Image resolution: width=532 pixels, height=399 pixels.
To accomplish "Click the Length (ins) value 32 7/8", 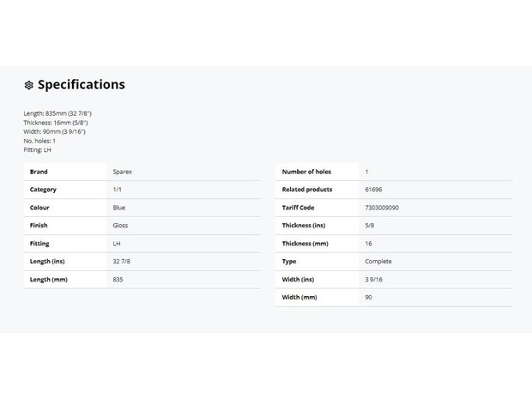I will click(122, 262).
